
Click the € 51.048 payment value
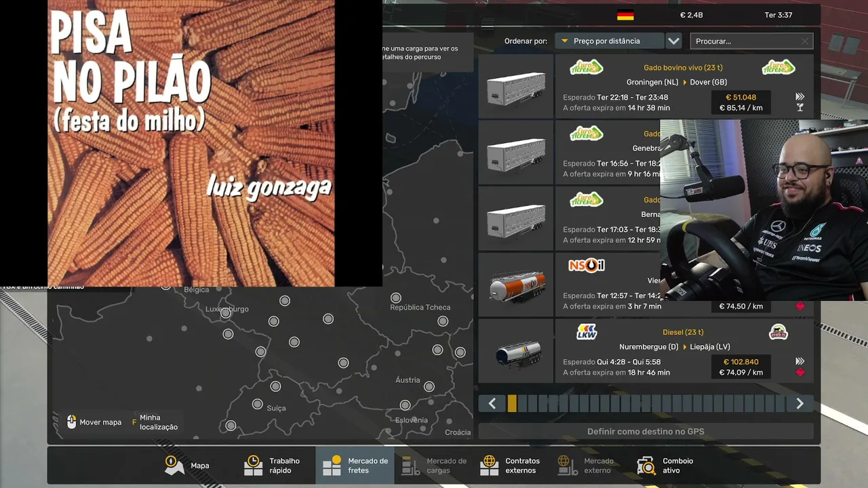(741, 98)
